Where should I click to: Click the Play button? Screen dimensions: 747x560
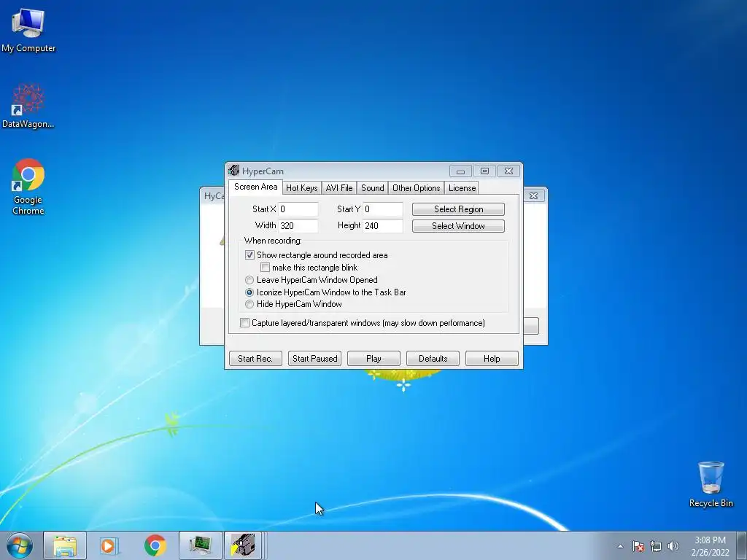373,359
